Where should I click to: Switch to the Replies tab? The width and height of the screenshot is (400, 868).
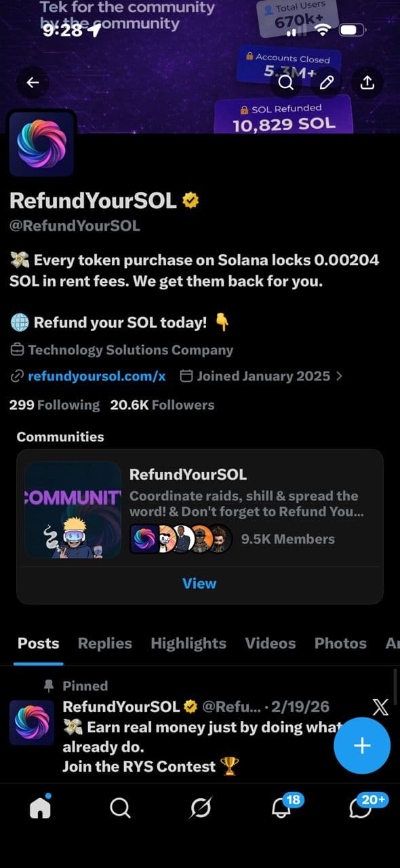[x=104, y=643]
